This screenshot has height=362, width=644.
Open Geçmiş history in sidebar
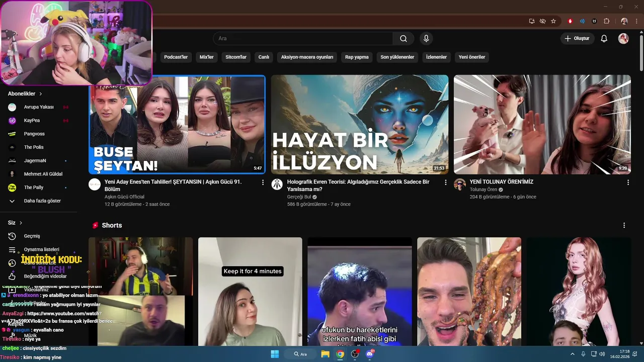coord(38,236)
